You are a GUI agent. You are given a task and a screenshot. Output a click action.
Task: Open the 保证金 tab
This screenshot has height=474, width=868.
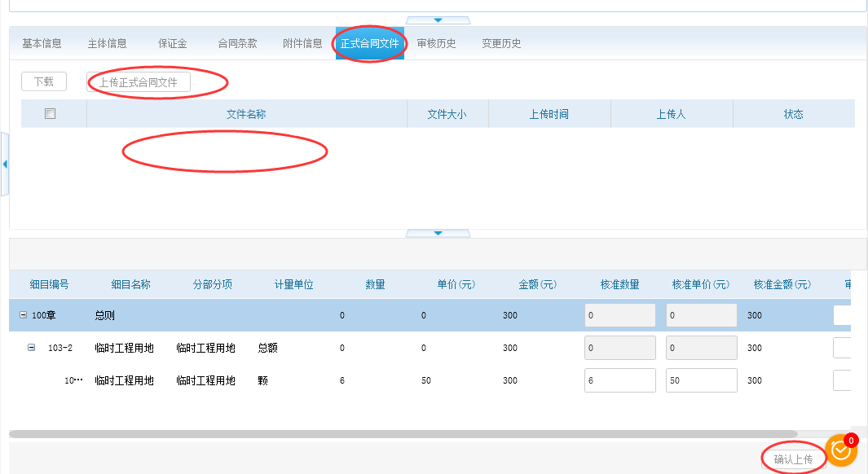tap(172, 44)
